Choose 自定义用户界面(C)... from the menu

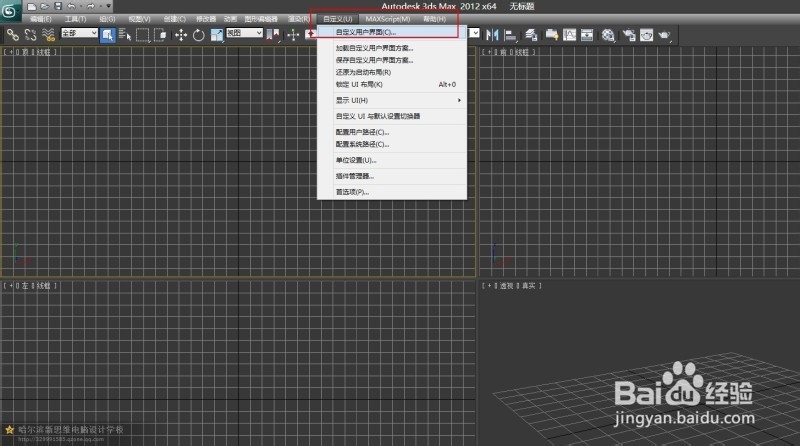coord(366,32)
